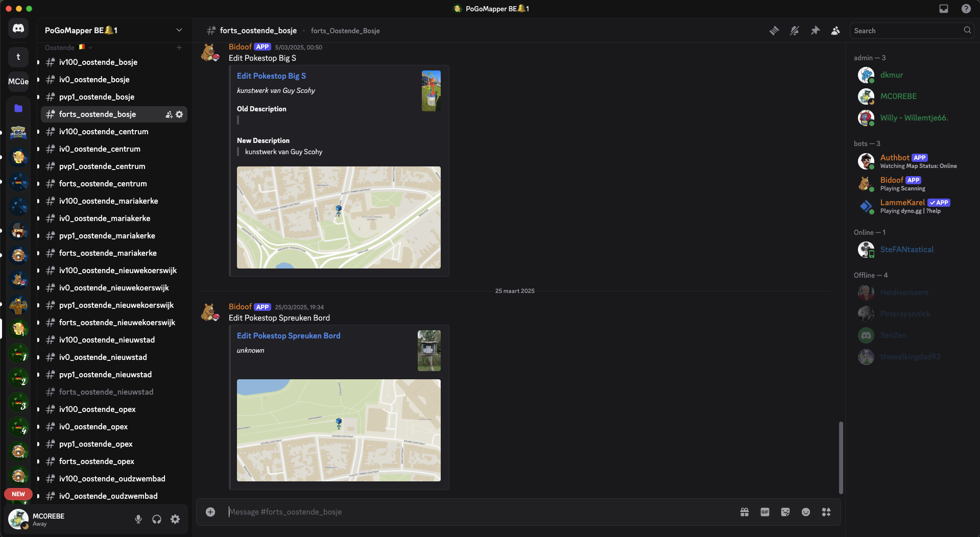The height and width of the screenshot is (537, 980).
Task: Expand threads arrow for forts_oostende_opex
Action: point(38,461)
